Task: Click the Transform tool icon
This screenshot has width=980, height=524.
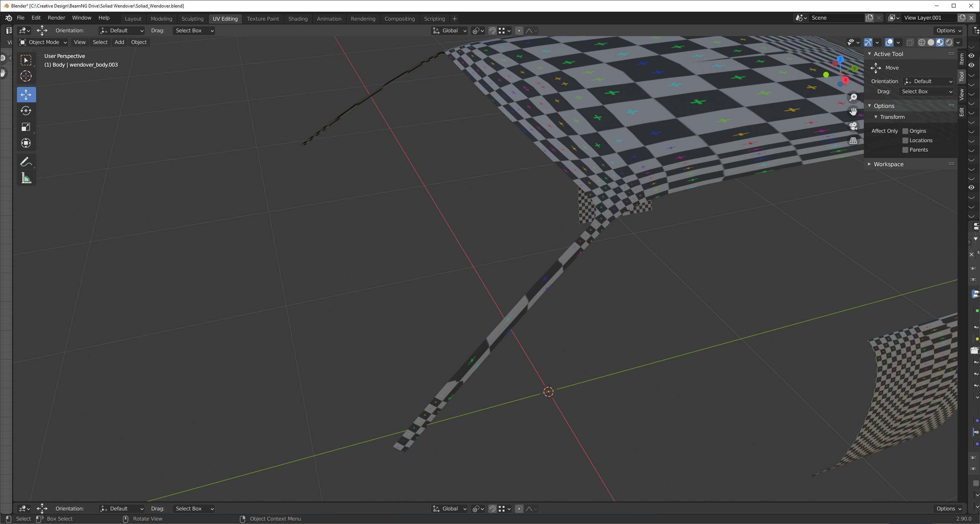Action: click(26, 143)
